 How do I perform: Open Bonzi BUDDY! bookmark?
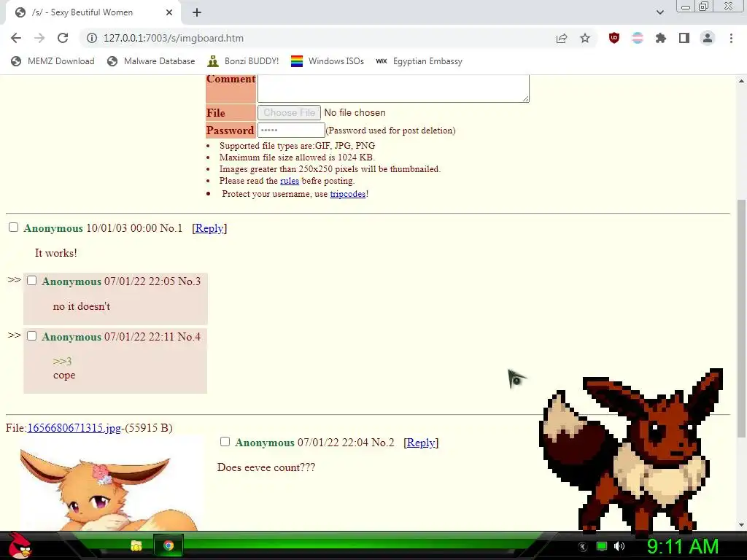[243, 61]
